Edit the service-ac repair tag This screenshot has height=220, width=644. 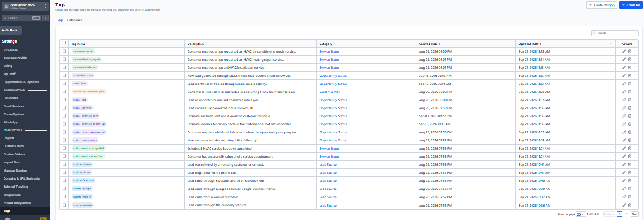624,51
